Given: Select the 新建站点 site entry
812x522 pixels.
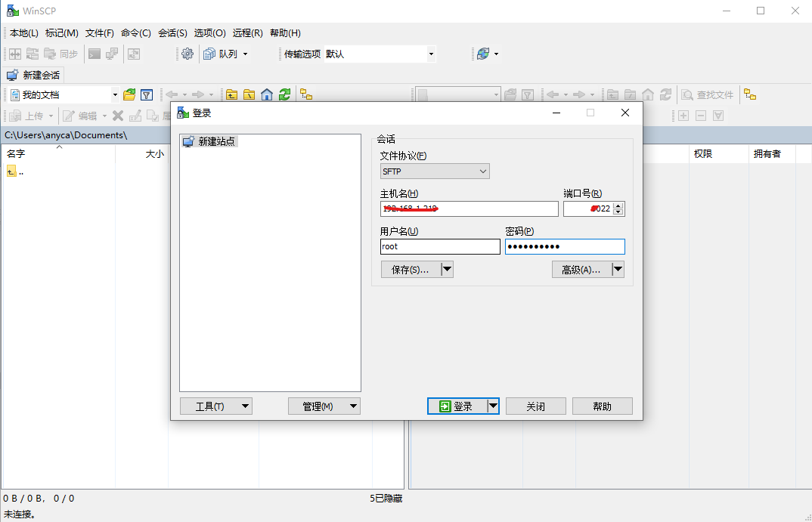Looking at the screenshot, I should [209, 141].
